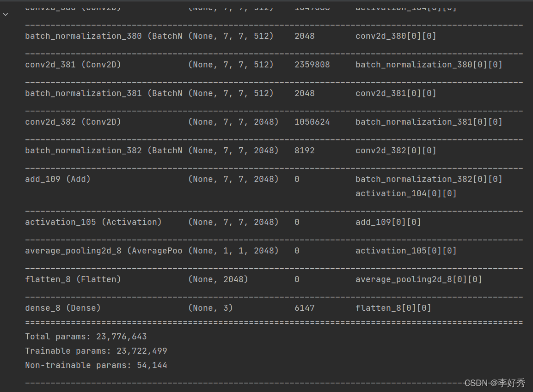Click 'conv2d_381[0][0]' connection entry
Image resolution: width=533 pixels, height=392 pixels.
[396, 93]
